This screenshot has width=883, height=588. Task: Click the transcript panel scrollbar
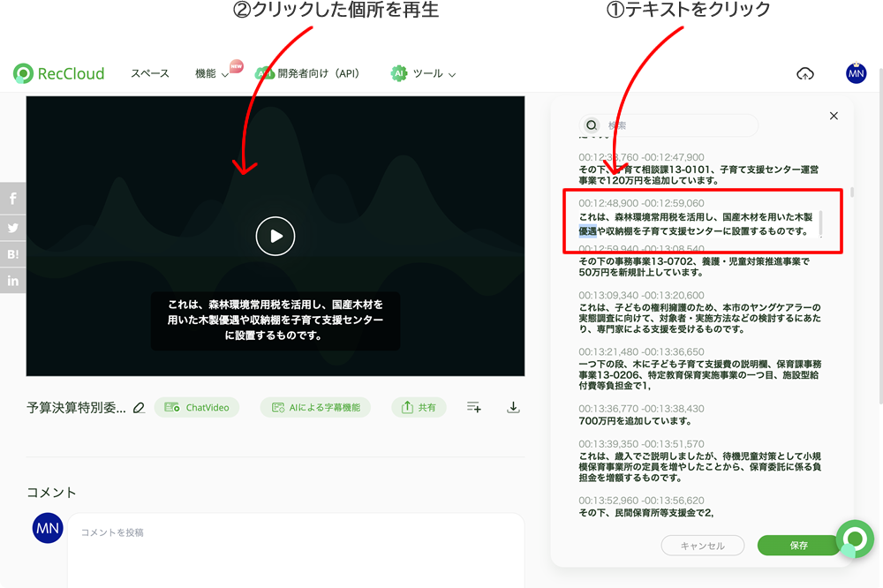point(852,192)
